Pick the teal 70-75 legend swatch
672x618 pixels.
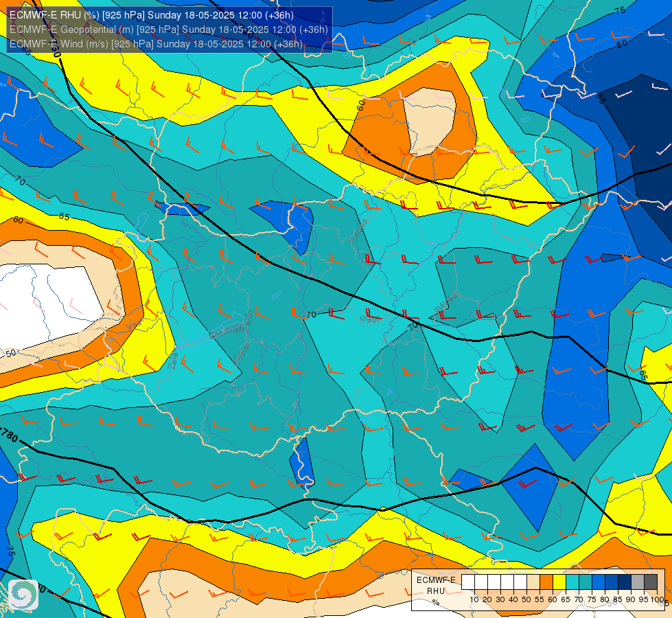[x=586, y=582]
